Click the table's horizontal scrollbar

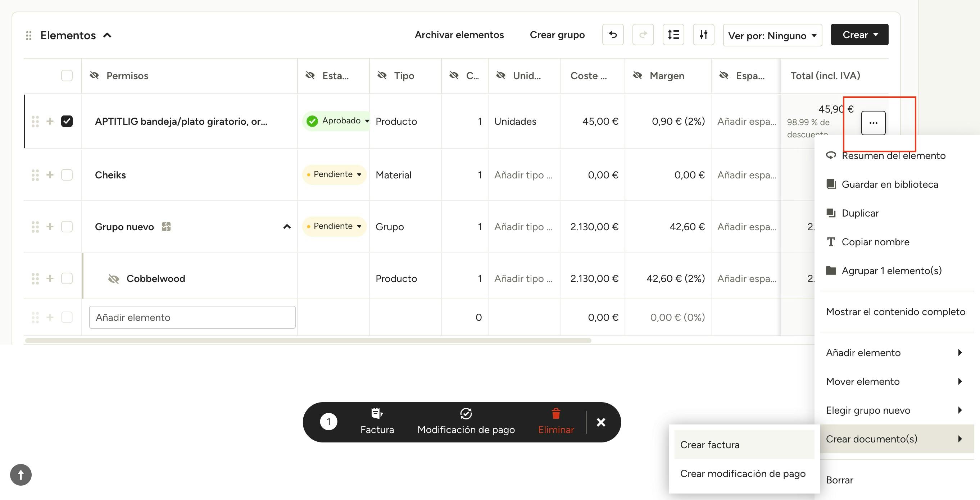(x=308, y=341)
